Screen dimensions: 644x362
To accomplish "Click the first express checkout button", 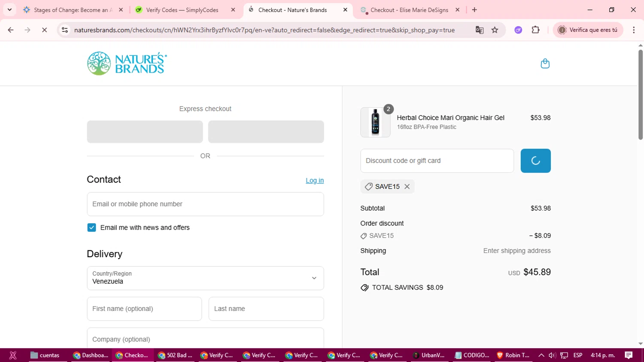I will tap(145, 131).
